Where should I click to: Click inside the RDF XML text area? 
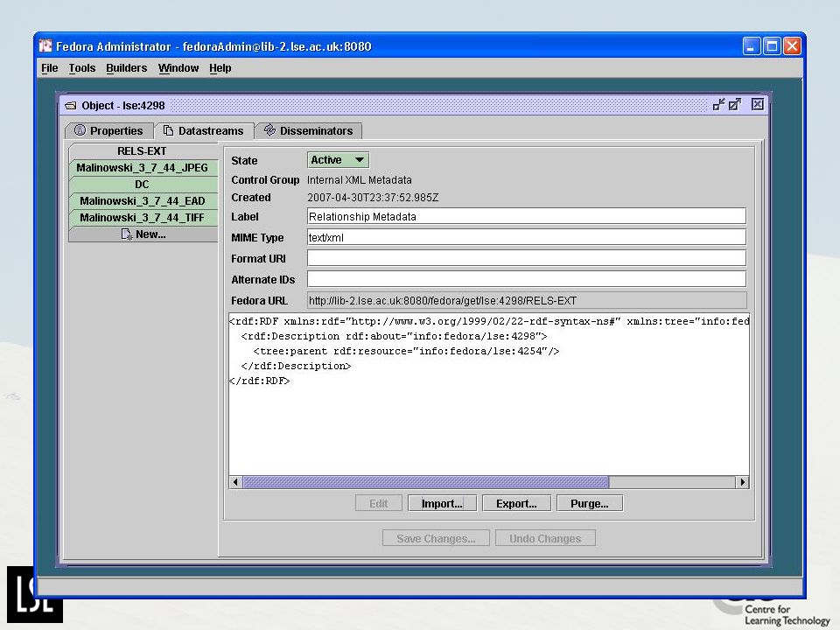point(489,395)
